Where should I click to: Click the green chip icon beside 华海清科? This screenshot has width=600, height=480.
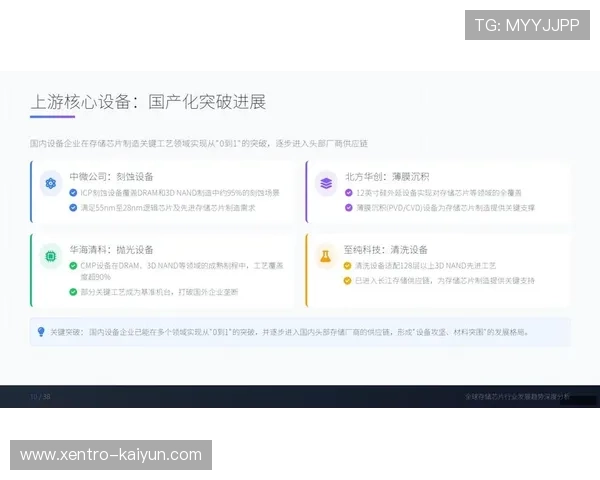tap(51, 256)
